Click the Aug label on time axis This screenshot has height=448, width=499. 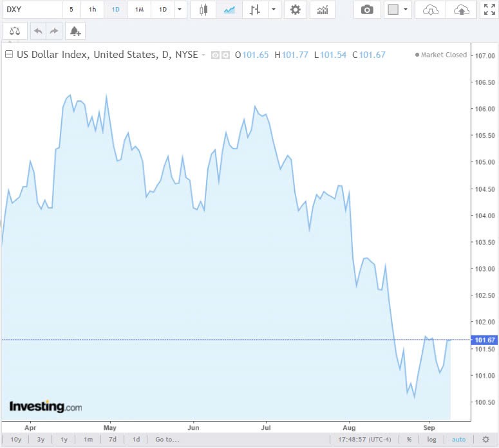coord(349,427)
